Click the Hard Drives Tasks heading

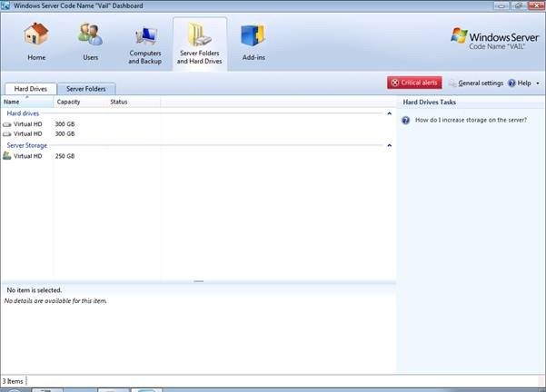(x=430, y=103)
